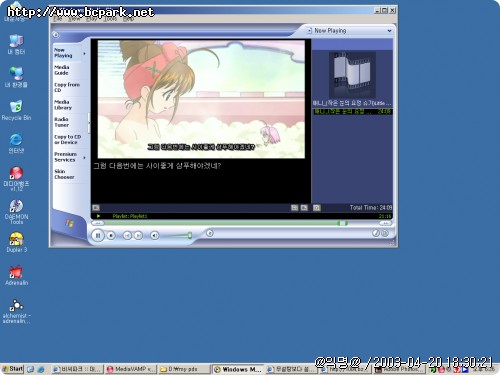Open the Copy from CD tab

pyautogui.click(x=67, y=87)
